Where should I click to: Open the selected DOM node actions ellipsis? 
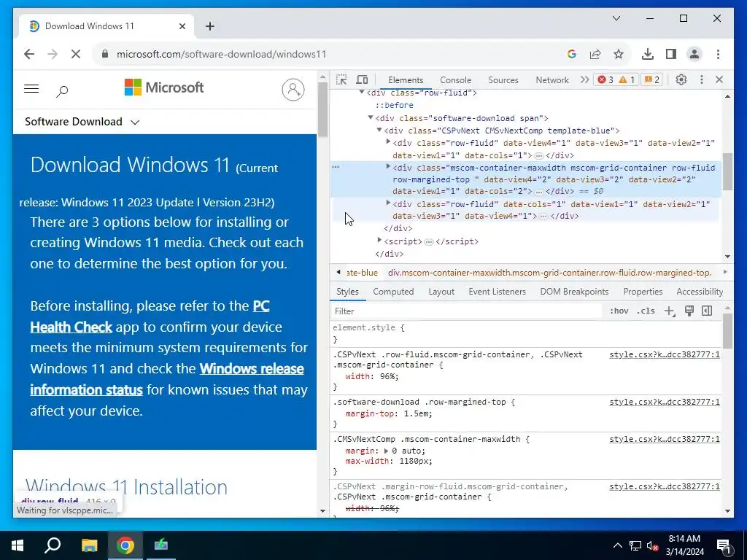[x=336, y=167]
